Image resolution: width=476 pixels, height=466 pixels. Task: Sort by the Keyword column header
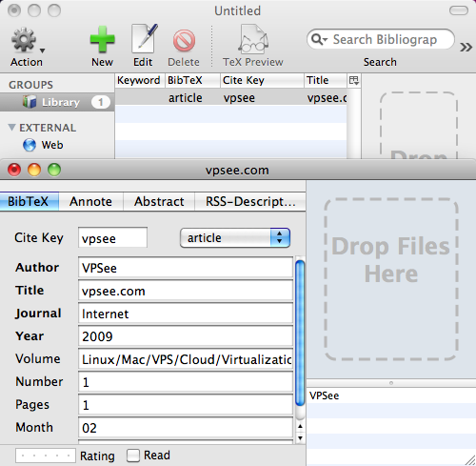139,80
